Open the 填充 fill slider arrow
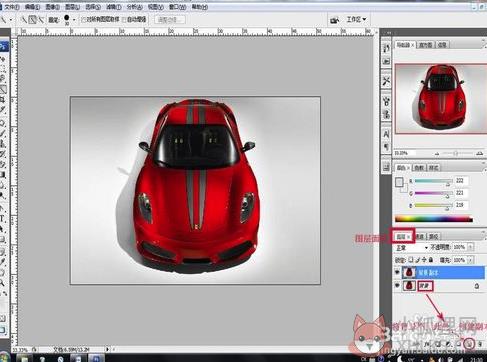Image resolution: width=487 pixels, height=362 pixels. tap(470, 260)
